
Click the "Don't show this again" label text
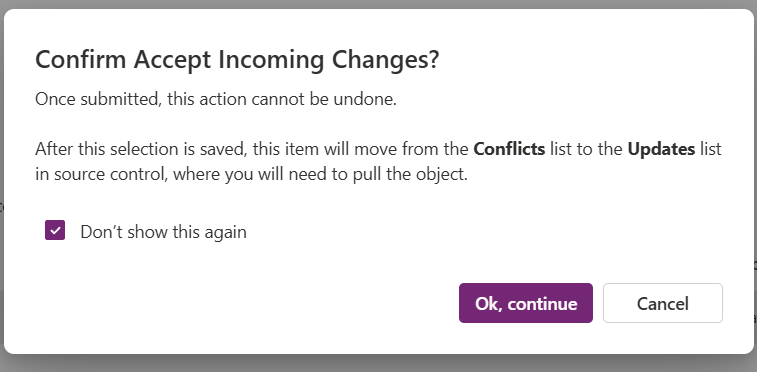(163, 232)
